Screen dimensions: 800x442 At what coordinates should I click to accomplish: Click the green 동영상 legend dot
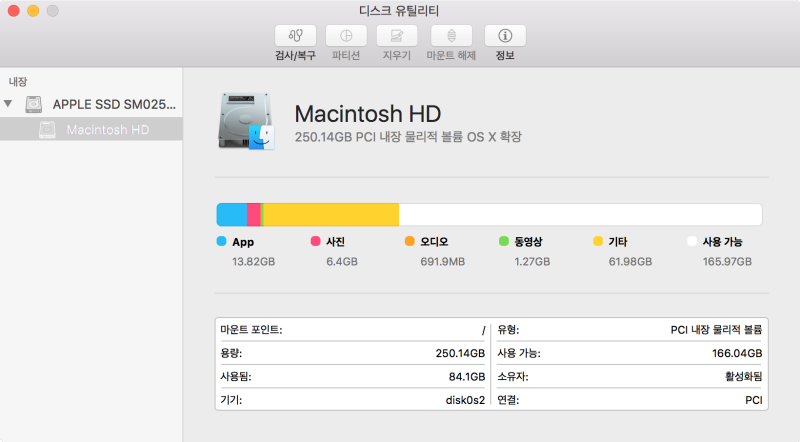(504, 242)
